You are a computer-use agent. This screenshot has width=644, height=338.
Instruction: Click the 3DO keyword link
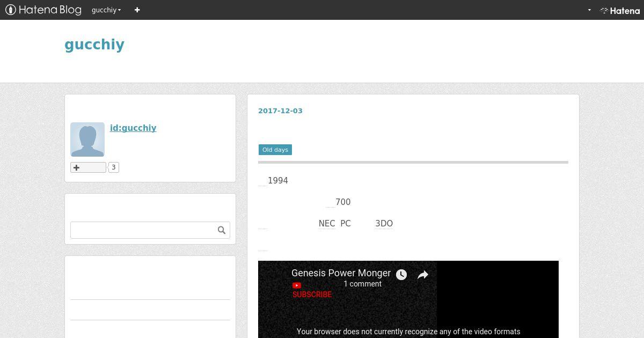tap(384, 224)
